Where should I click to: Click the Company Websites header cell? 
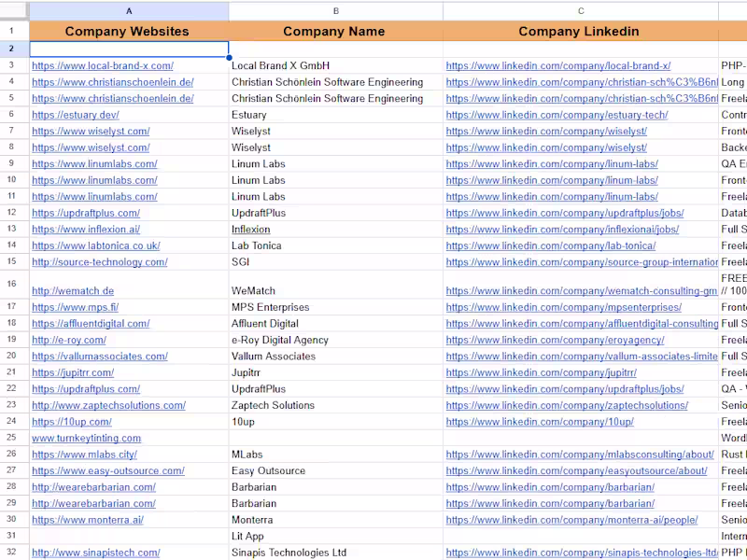(129, 32)
